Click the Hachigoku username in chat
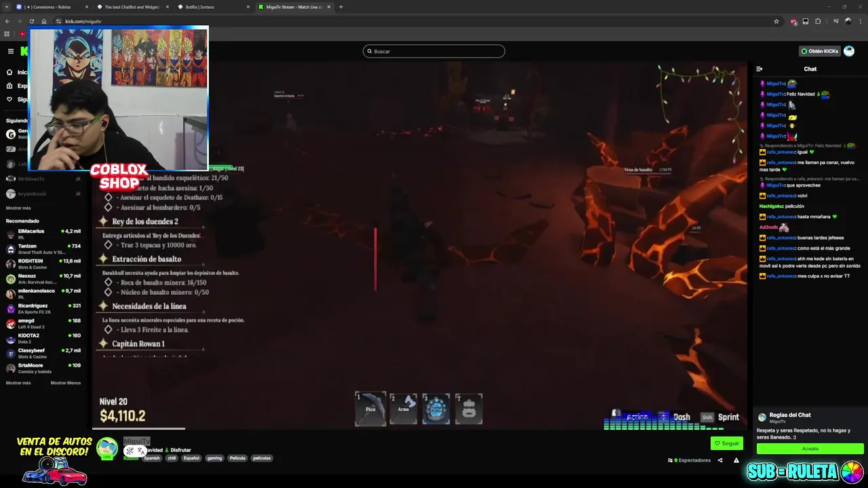The height and width of the screenshot is (488, 868). click(x=772, y=206)
